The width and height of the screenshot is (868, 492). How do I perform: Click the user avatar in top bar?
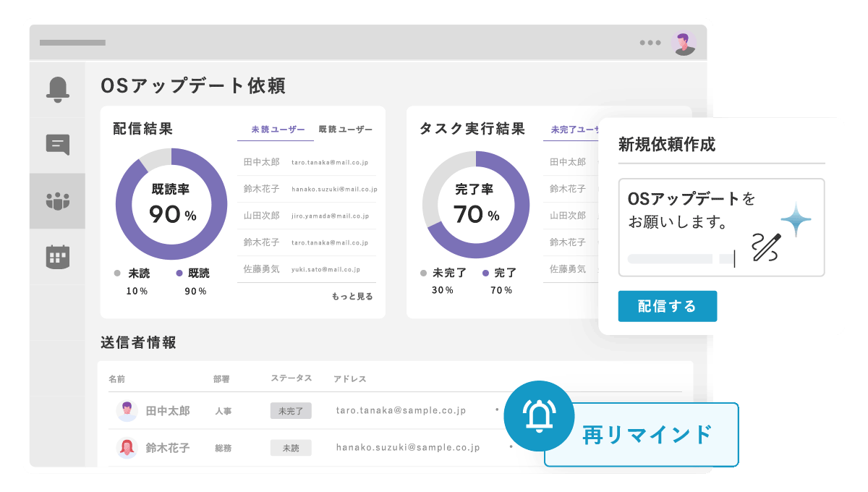tap(684, 43)
